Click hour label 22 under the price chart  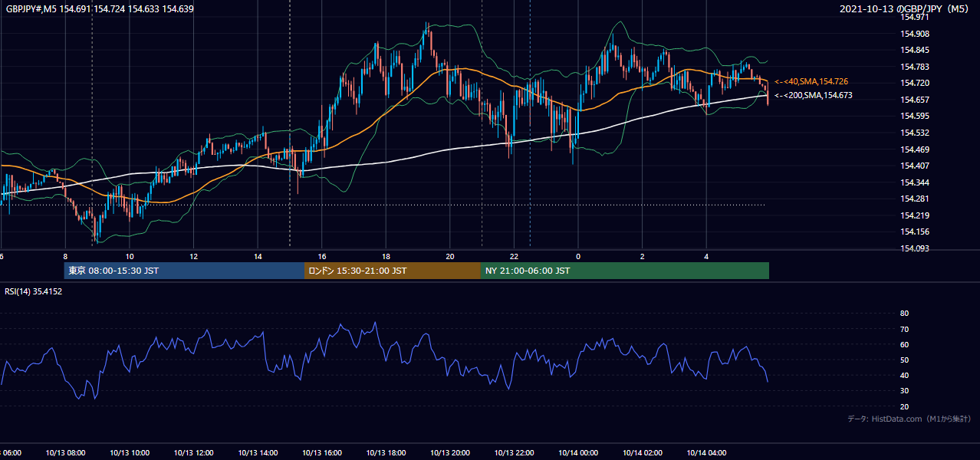point(514,256)
